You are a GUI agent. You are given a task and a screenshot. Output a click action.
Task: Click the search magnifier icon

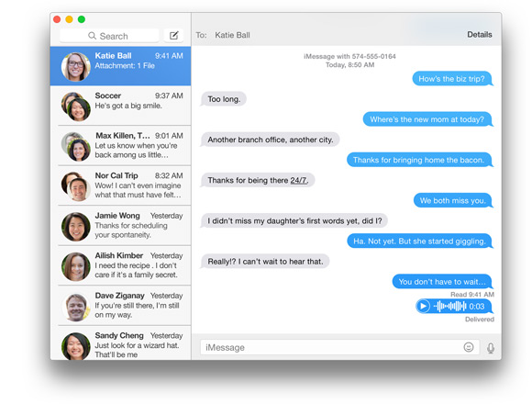click(x=92, y=36)
